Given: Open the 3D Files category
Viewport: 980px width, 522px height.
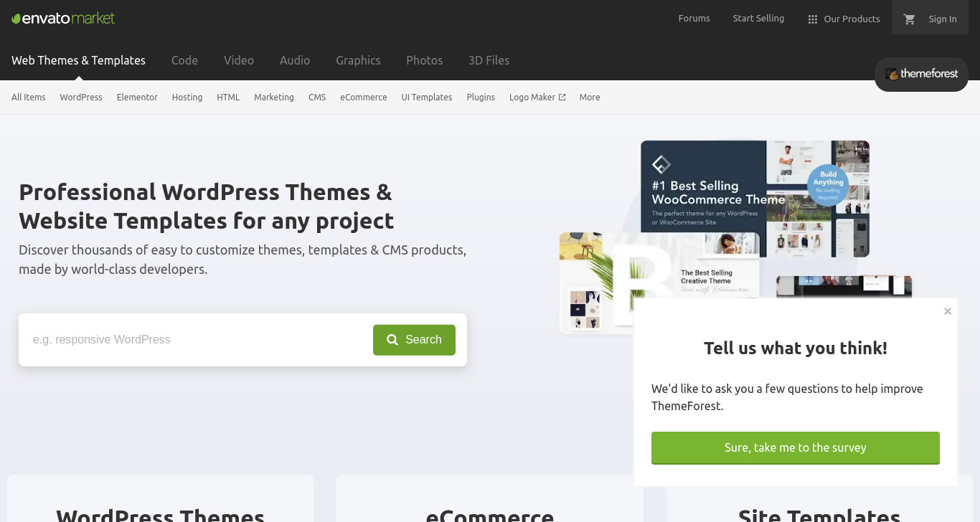Looking at the screenshot, I should coord(489,60).
